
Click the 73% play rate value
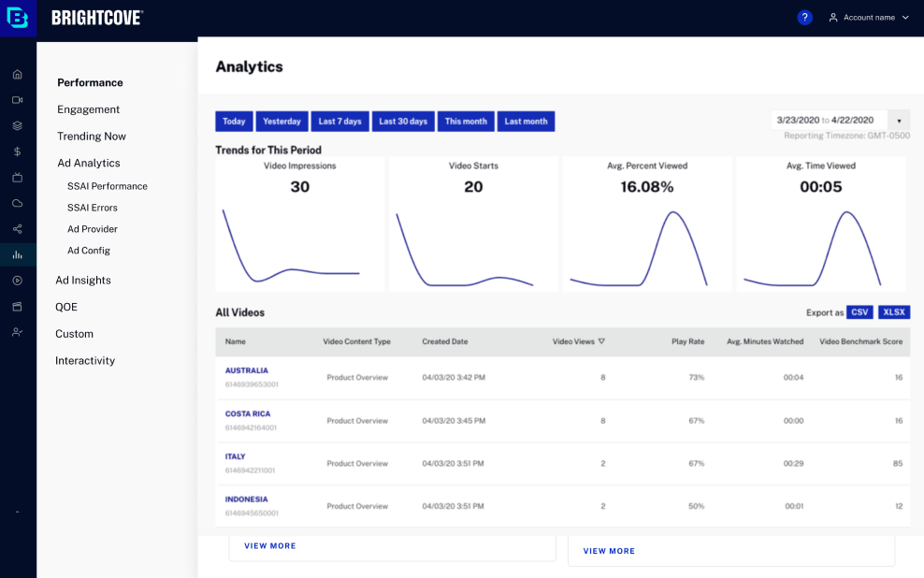(x=697, y=378)
